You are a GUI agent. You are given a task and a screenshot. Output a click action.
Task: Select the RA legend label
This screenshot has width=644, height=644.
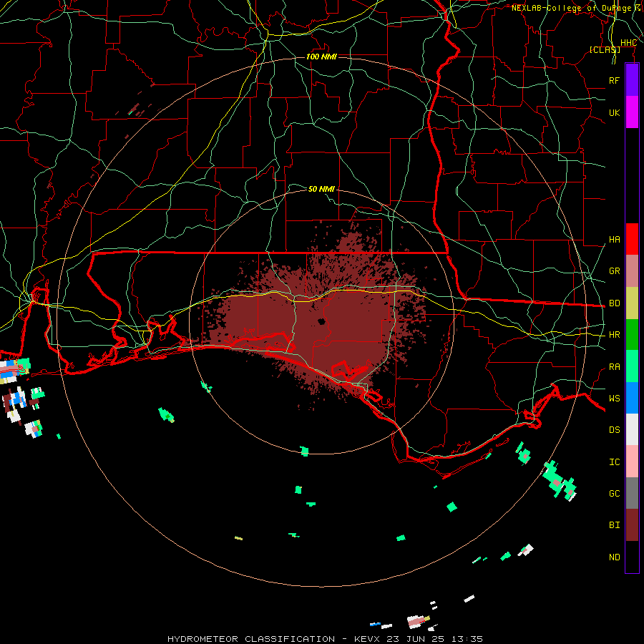[x=614, y=367]
